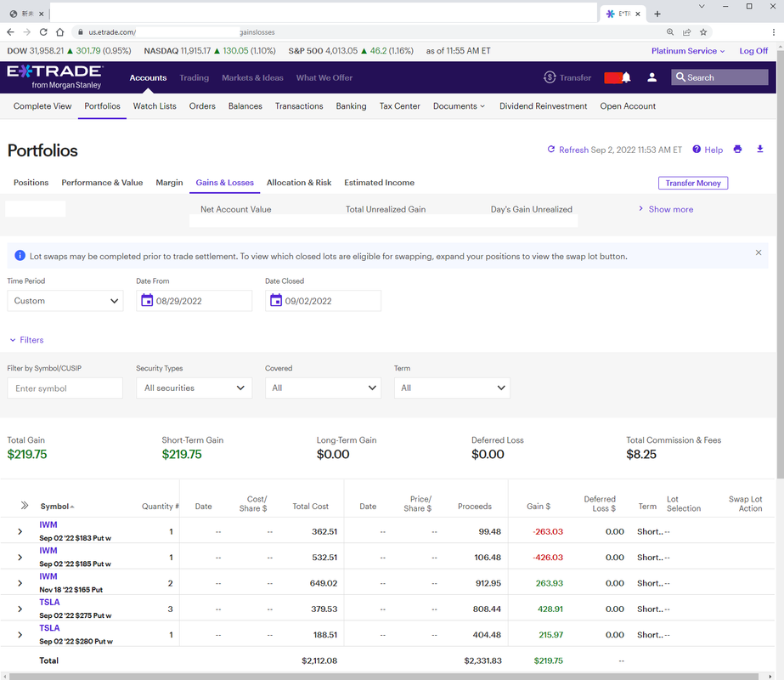Switch to the Margin tab
This screenshot has width=784, height=680.
point(170,183)
